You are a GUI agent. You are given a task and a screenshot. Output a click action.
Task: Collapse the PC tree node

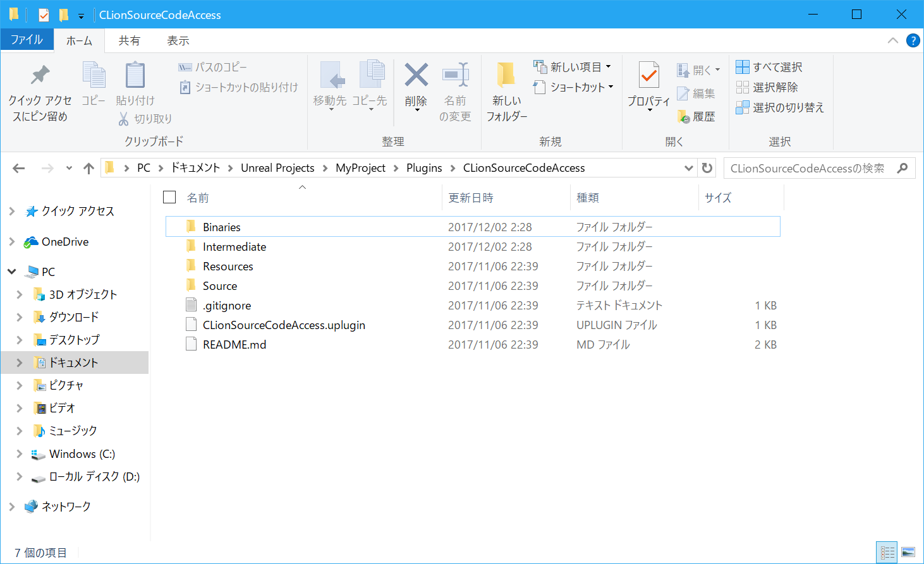click(11, 272)
